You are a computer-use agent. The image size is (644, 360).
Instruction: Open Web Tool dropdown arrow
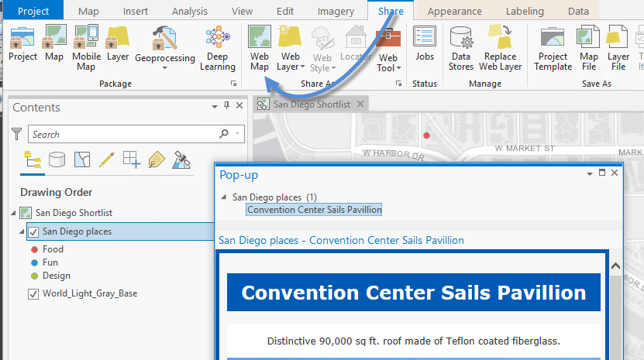(398, 68)
